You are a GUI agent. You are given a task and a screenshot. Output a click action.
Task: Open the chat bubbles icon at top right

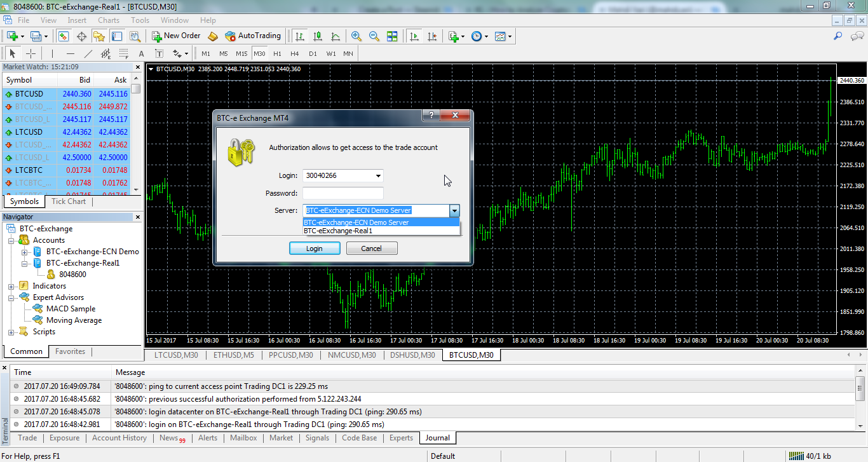pyautogui.click(x=856, y=36)
